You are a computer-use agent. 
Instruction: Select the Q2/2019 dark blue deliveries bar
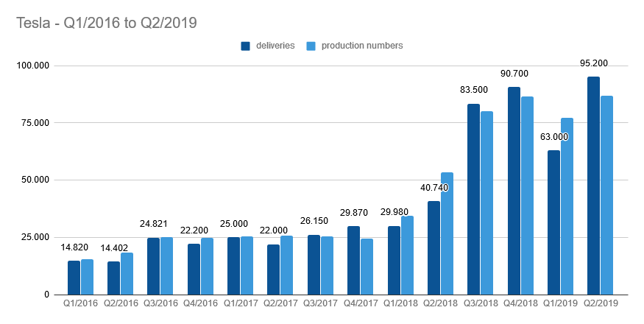[593, 186]
